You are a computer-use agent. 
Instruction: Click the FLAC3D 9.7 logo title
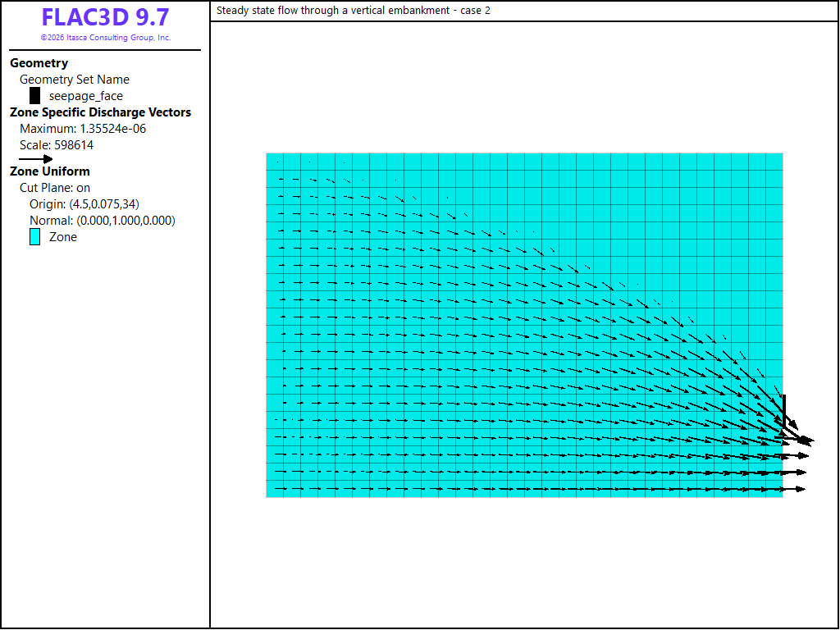tap(106, 17)
